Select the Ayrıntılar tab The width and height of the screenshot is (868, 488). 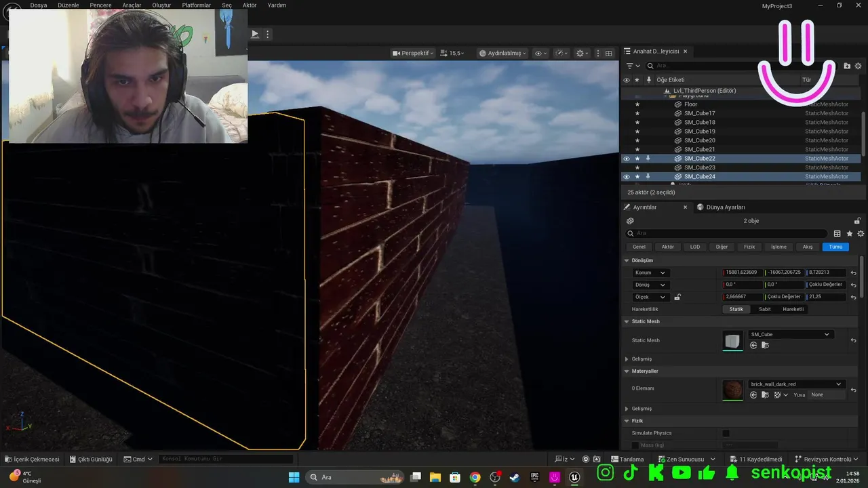(x=644, y=207)
